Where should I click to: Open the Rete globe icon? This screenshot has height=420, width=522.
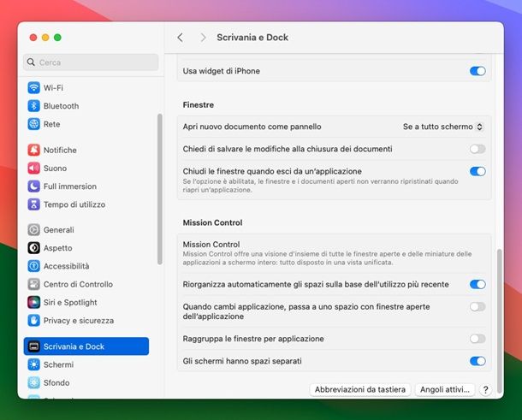pyautogui.click(x=33, y=124)
